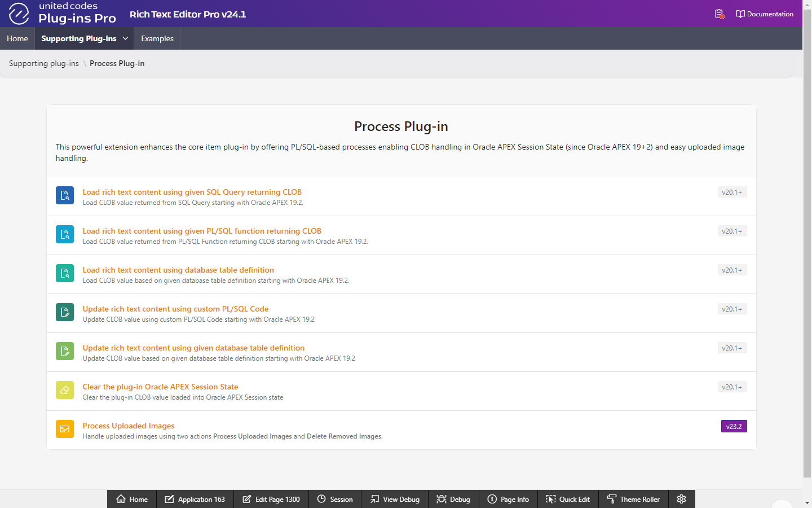The width and height of the screenshot is (812, 508).
Task: Click the v20.1+ badge on Clear Session State row
Action: click(x=732, y=387)
